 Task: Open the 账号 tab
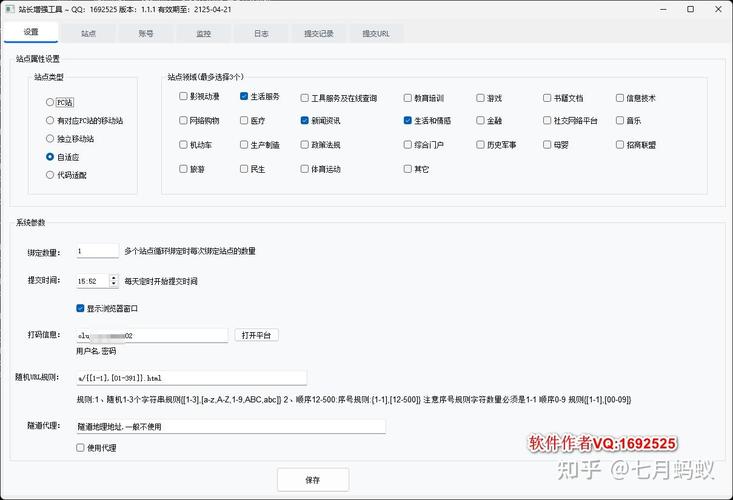pos(146,33)
